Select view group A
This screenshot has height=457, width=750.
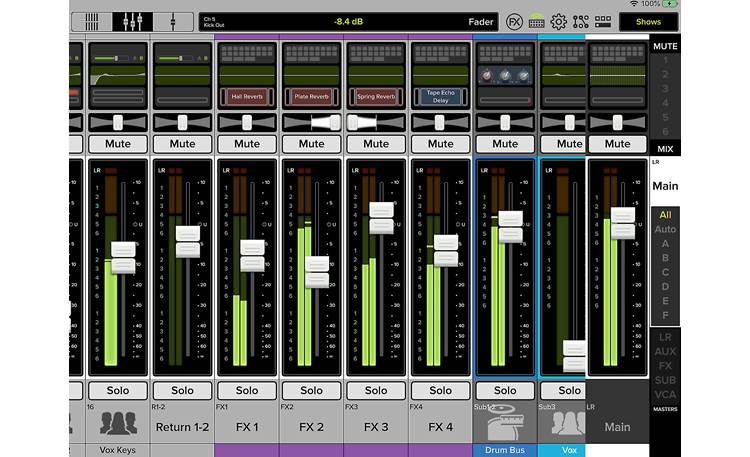[x=665, y=244]
